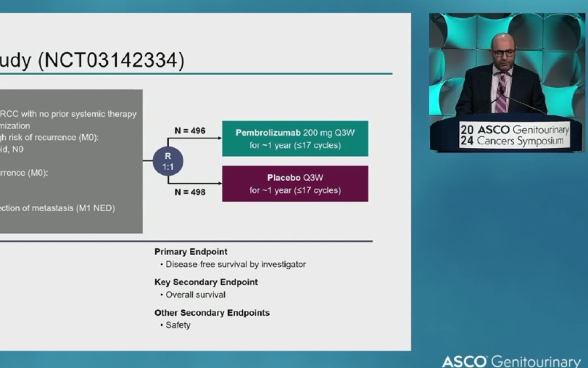
Task: Select the purple Placebo Q3W box
Action: [294, 184]
